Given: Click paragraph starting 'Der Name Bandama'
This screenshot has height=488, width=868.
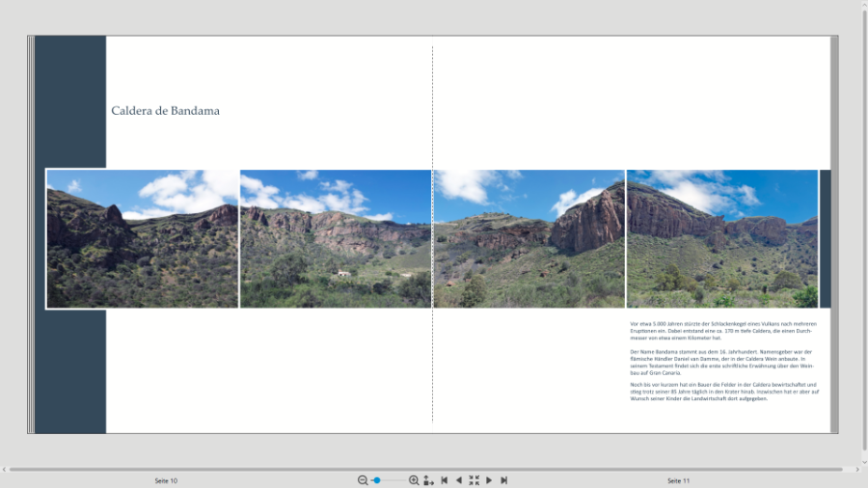Looking at the screenshot, I should click(x=721, y=363).
